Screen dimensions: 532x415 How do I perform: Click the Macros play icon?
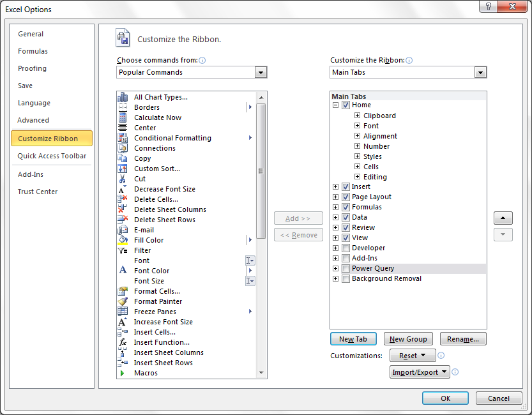point(122,373)
